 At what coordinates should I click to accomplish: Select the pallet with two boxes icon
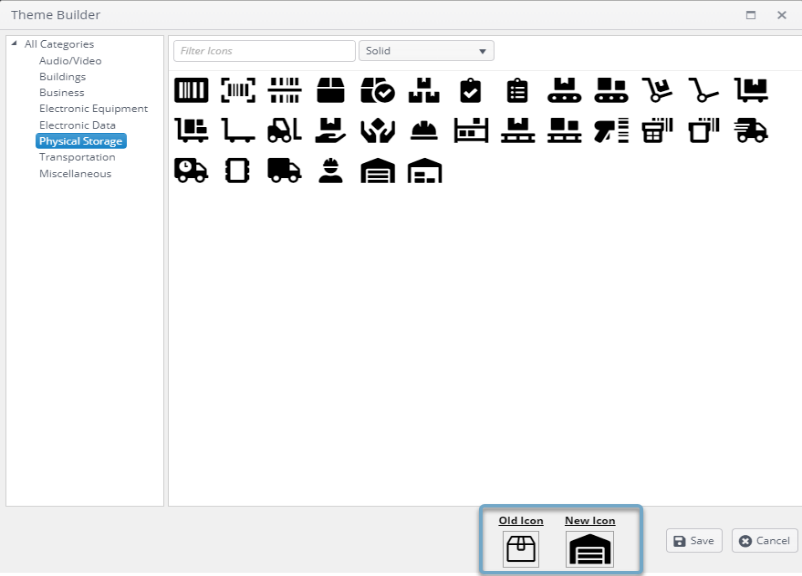(x=564, y=130)
